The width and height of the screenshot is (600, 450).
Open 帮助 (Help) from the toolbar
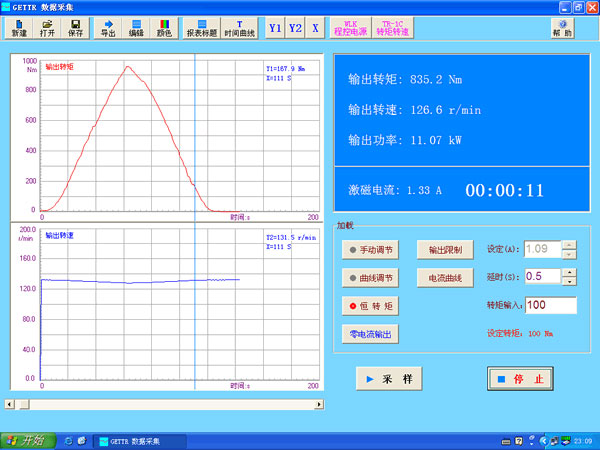(x=564, y=27)
